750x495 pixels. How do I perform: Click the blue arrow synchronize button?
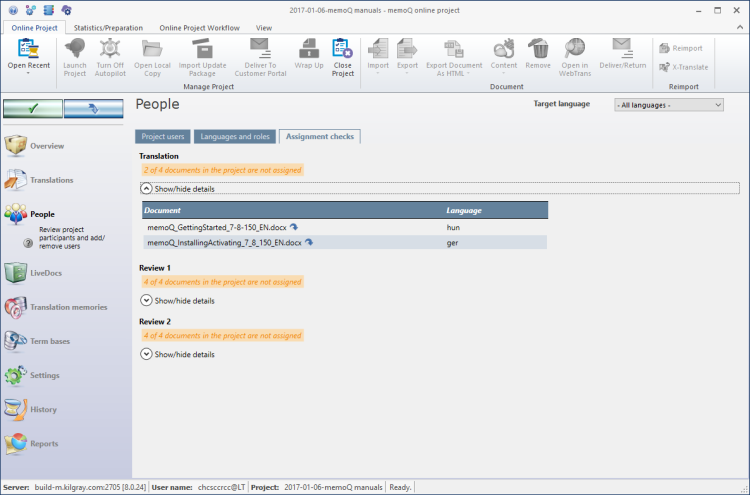(93, 108)
